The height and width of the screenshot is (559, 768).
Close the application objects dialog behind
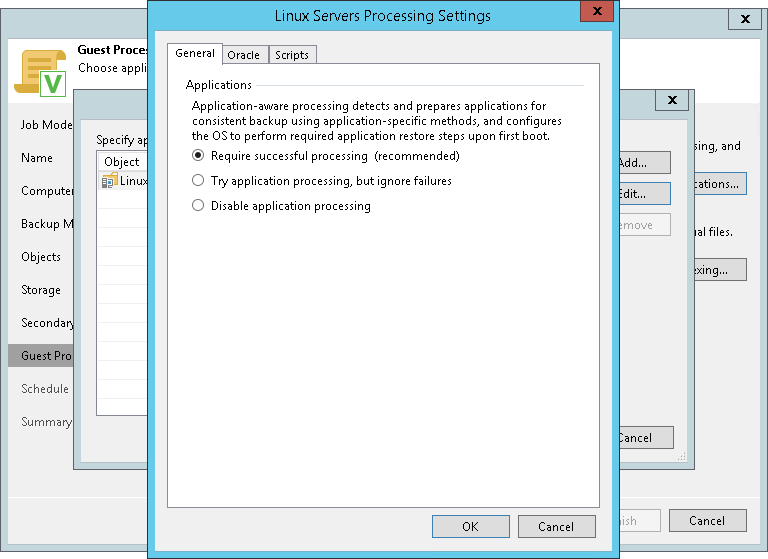[x=672, y=100]
